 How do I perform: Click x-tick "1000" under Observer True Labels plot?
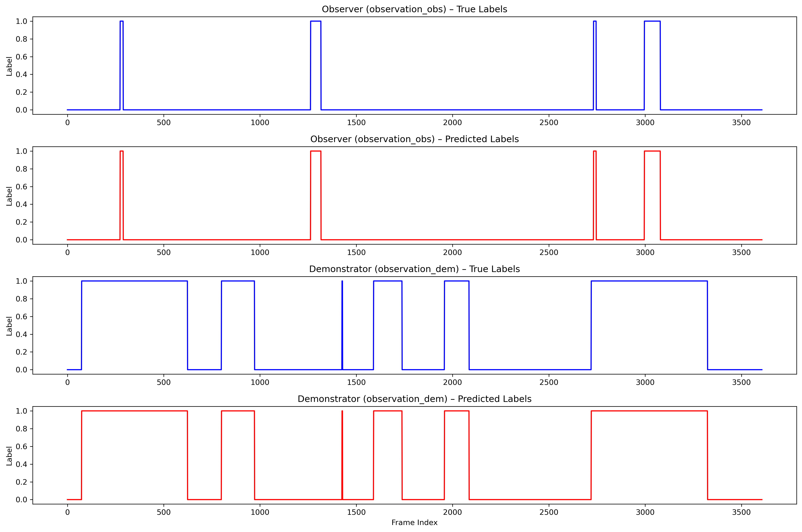(260, 123)
